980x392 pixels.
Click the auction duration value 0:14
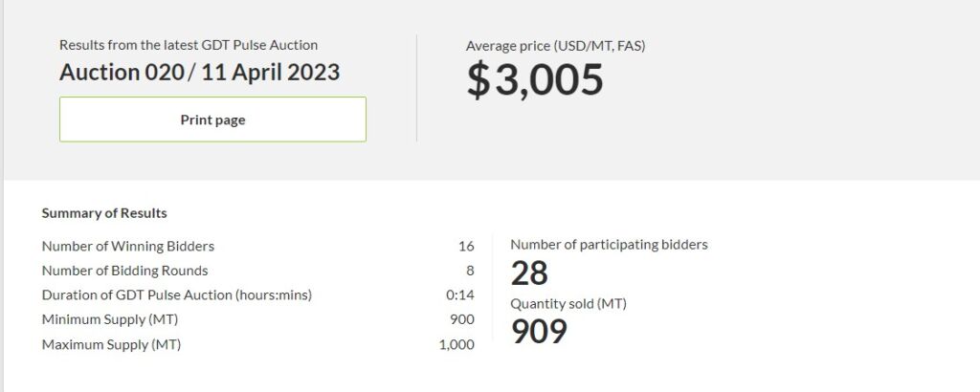click(x=460, y=295)
